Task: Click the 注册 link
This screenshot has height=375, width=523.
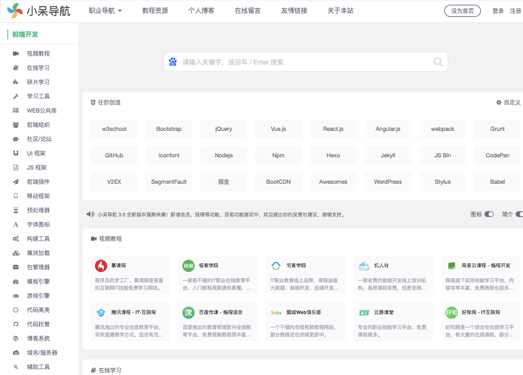Action: [516, 11]
